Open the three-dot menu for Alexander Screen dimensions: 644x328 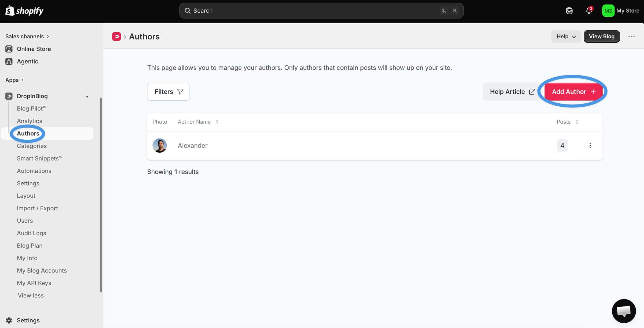590,146
